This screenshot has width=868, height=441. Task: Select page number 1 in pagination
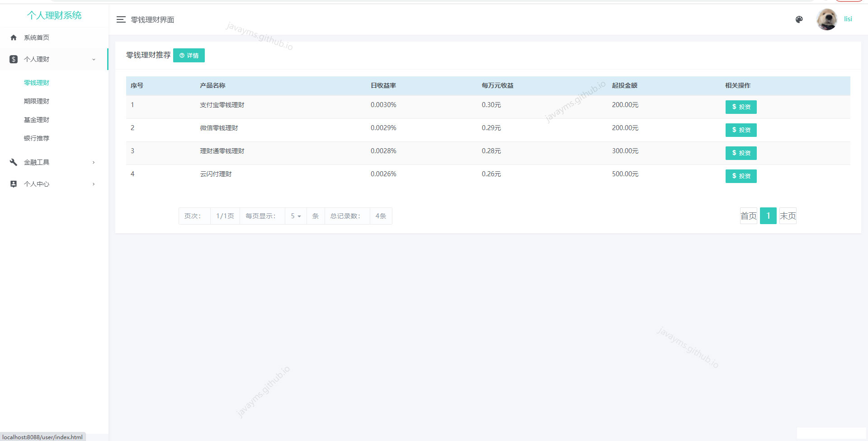pos(768,216)
